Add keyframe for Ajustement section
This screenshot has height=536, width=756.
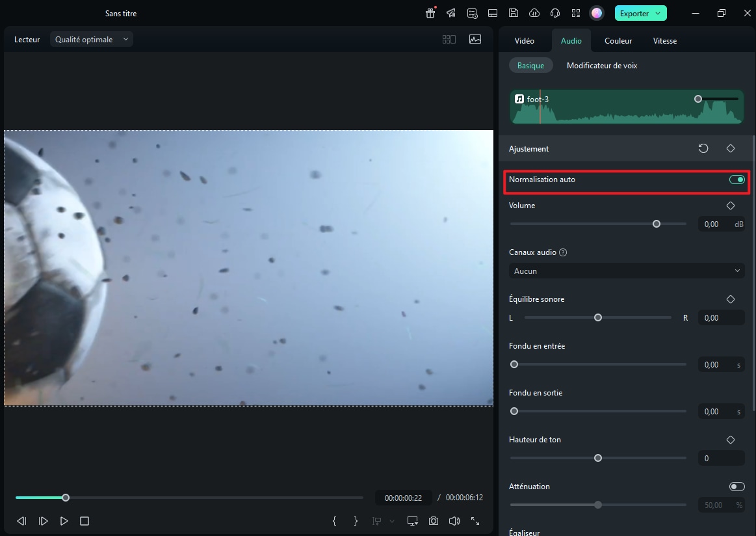731,148
